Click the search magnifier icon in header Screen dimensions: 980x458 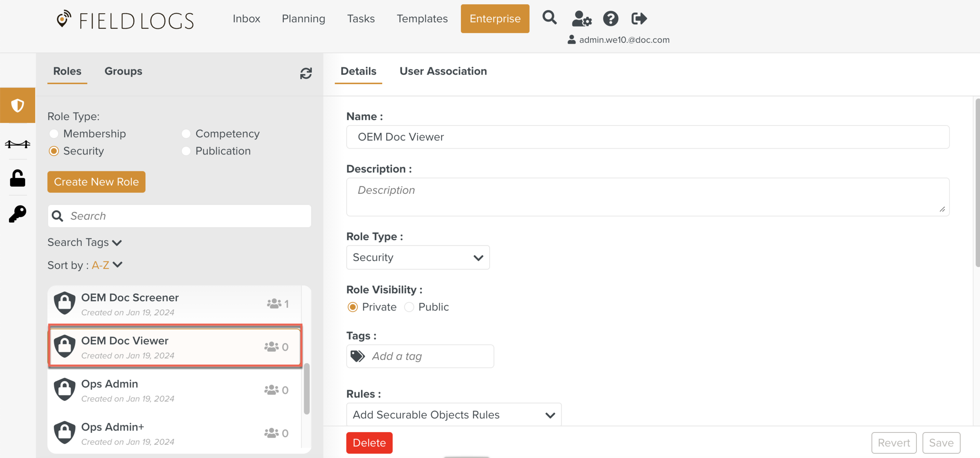coord(549,18)
